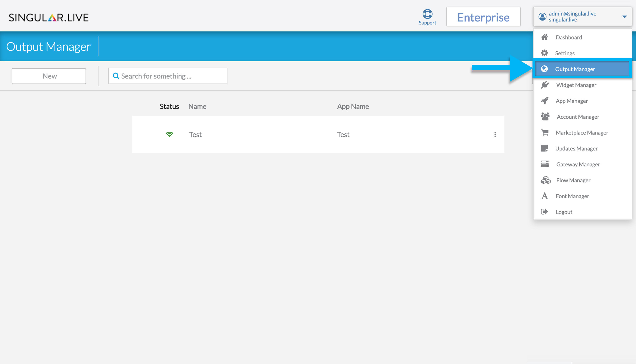Click the Test app name cell
This screenshot has width=636, height=364.
click(x=343, y=135)
